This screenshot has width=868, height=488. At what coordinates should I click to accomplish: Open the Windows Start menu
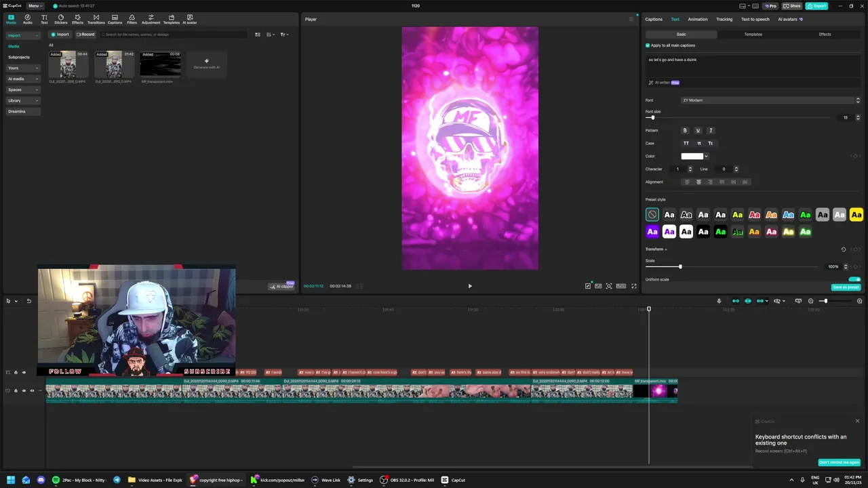pos(11,480)
